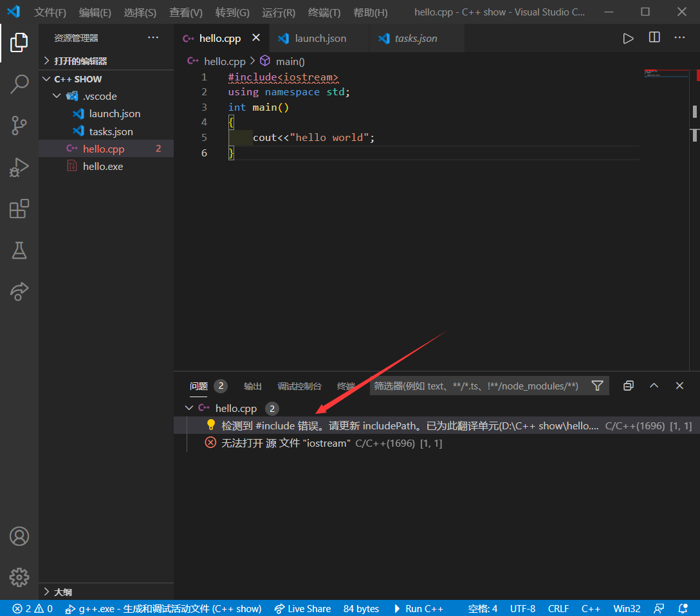Open the Manage settings gear

pyautogui.click(x=19, y=577)
